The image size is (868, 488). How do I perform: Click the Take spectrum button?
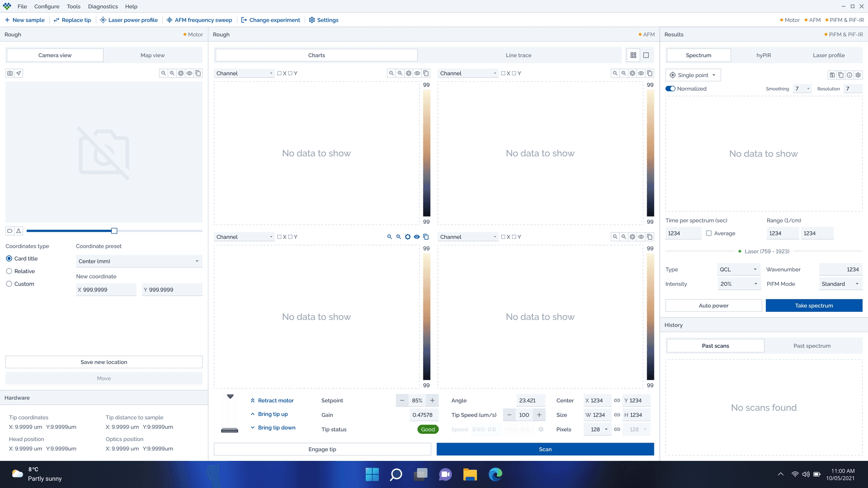coord(814,305)
